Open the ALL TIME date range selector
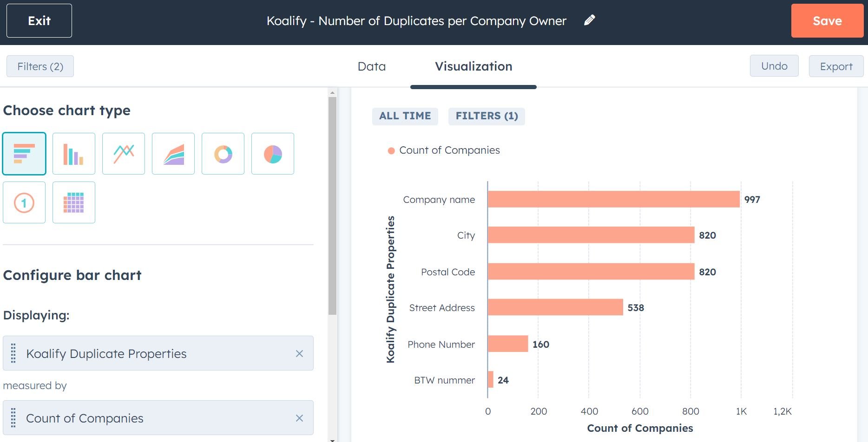 point(405,116)
